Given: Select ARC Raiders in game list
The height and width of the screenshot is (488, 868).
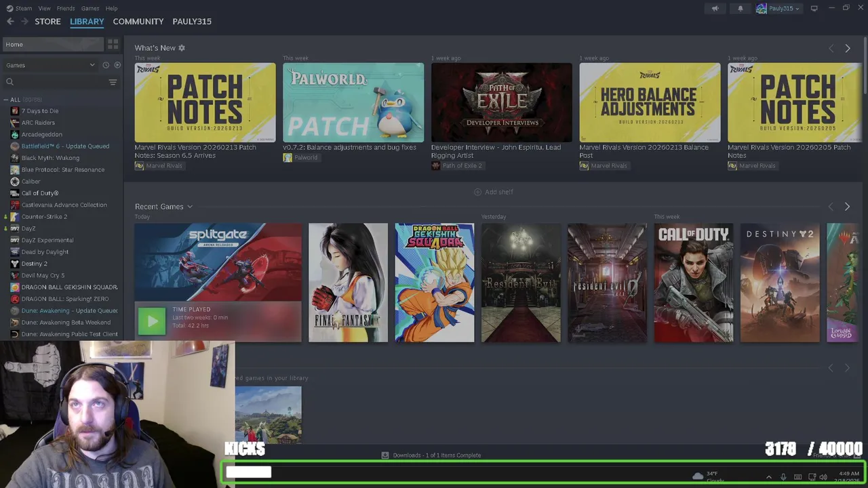Looking at the screenshot, I should (x=38, y=123).
